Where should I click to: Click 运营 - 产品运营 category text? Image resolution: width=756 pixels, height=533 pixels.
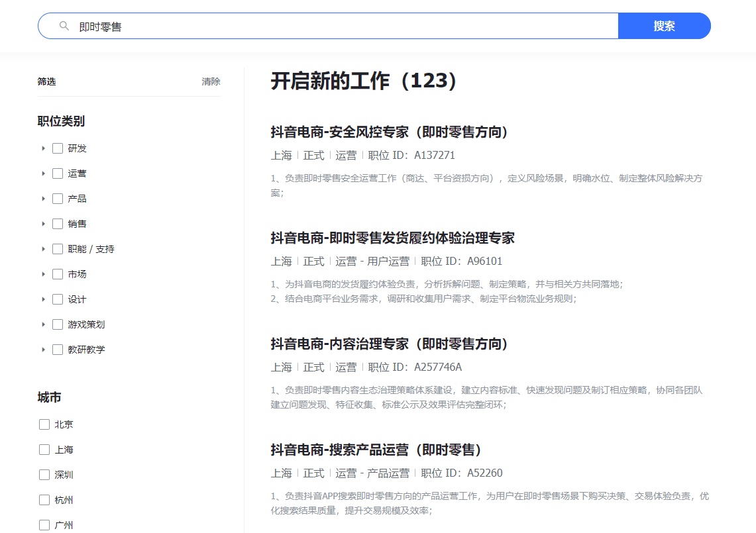pyautogui.click(x=372, y=473)
